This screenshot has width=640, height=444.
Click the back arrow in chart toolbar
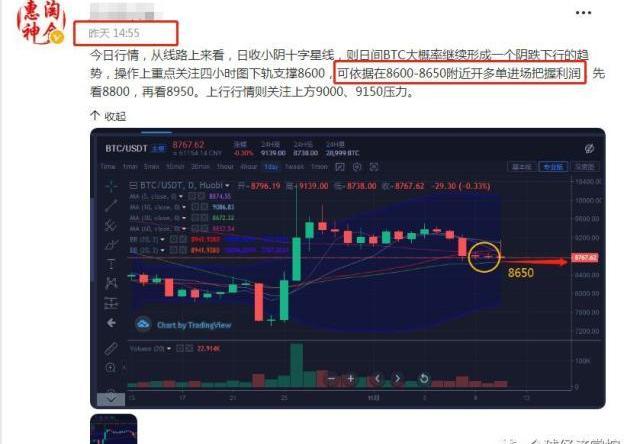(111, 323)
